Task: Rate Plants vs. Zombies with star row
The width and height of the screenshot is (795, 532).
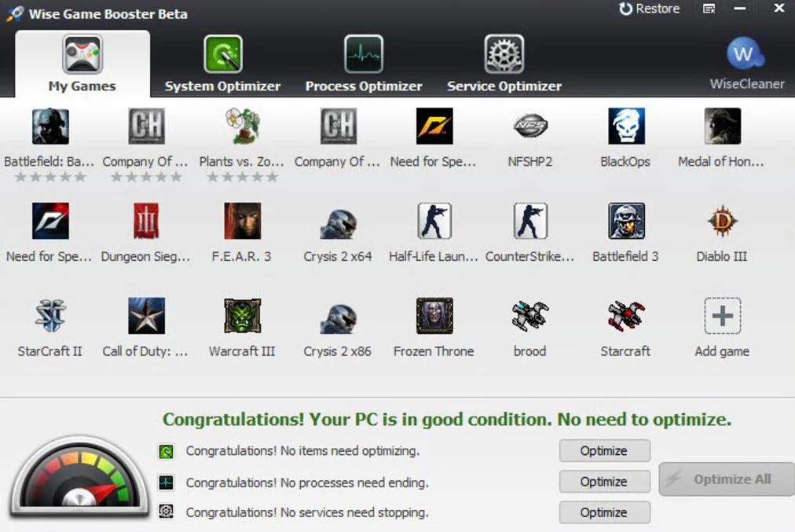Action: pos(243,177)
